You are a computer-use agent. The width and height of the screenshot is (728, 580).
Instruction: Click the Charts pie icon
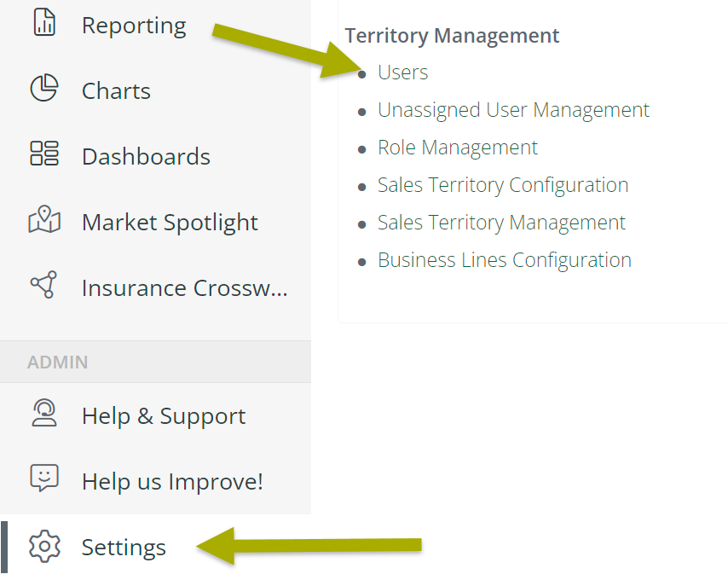(x=44, y=87)
